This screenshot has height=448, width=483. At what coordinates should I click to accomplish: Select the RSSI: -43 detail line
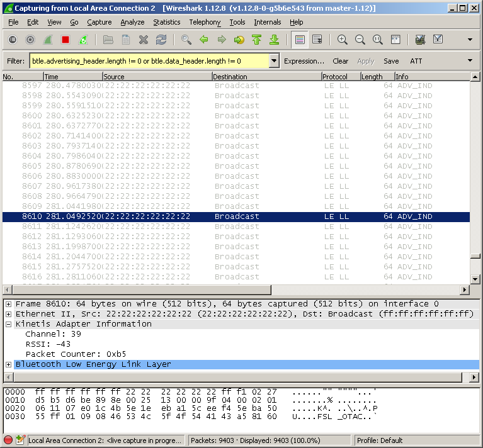pos(48,344)
